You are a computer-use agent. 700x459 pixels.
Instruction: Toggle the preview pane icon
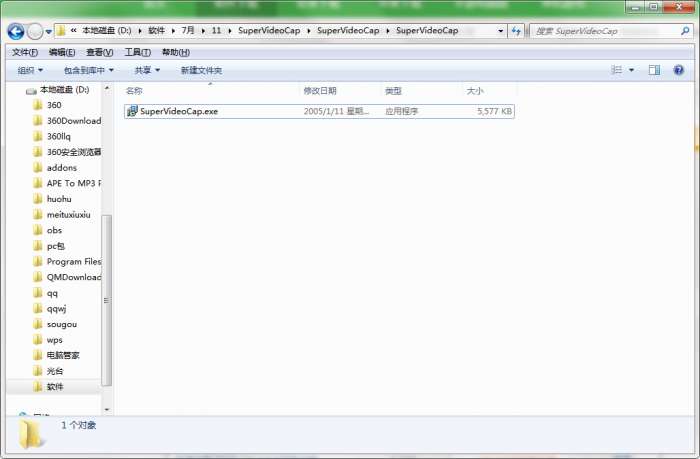654,70
